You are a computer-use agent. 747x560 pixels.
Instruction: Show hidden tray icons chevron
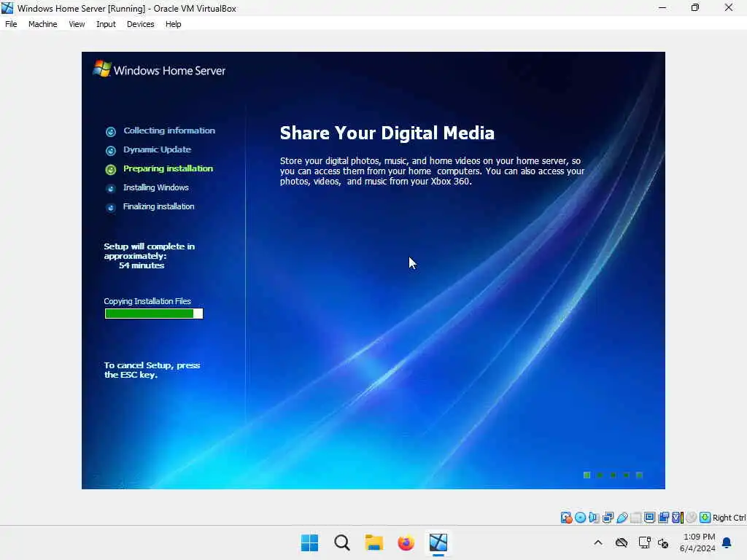pos(598,542)
